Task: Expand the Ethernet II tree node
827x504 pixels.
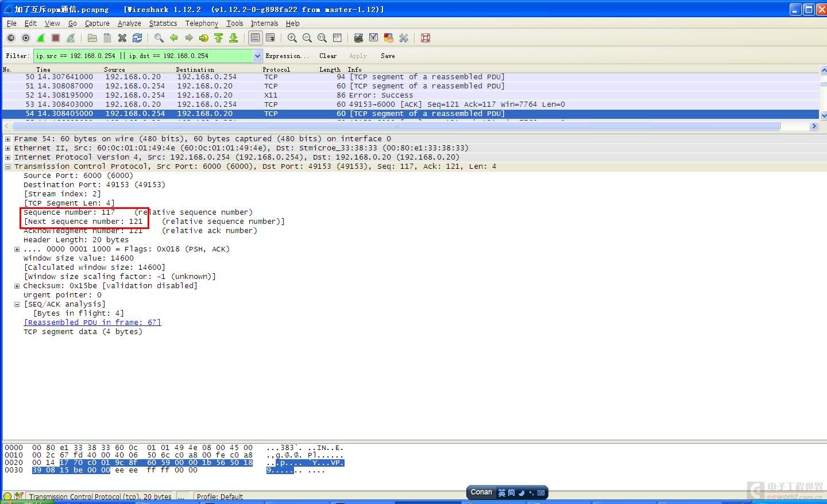Action: click(x=7, y=148)
